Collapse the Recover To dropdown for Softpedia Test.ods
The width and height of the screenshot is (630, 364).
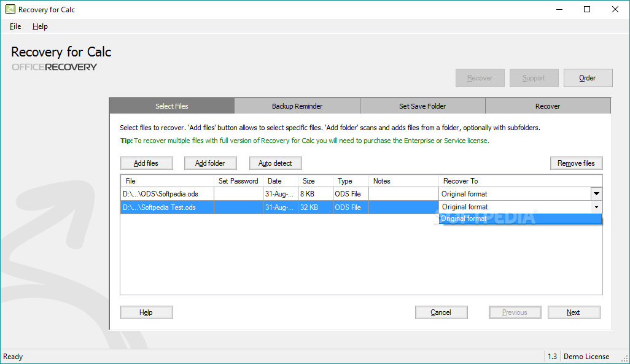596,207
